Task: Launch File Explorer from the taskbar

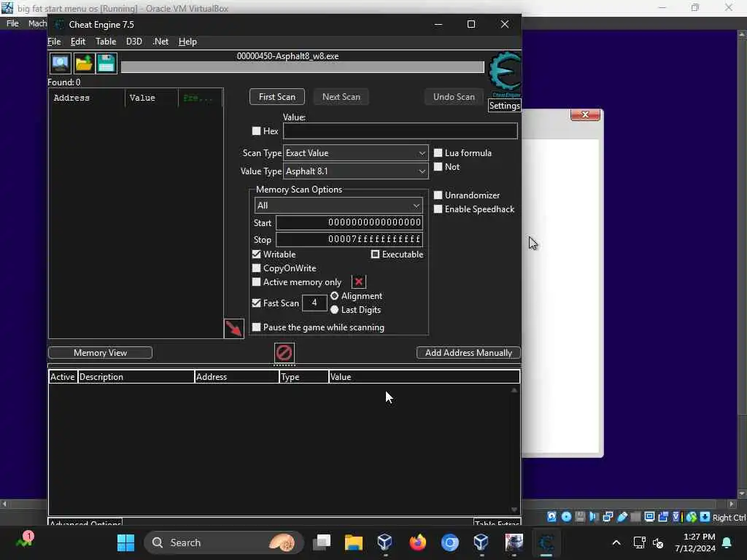Action: click(x=354, y=542)
